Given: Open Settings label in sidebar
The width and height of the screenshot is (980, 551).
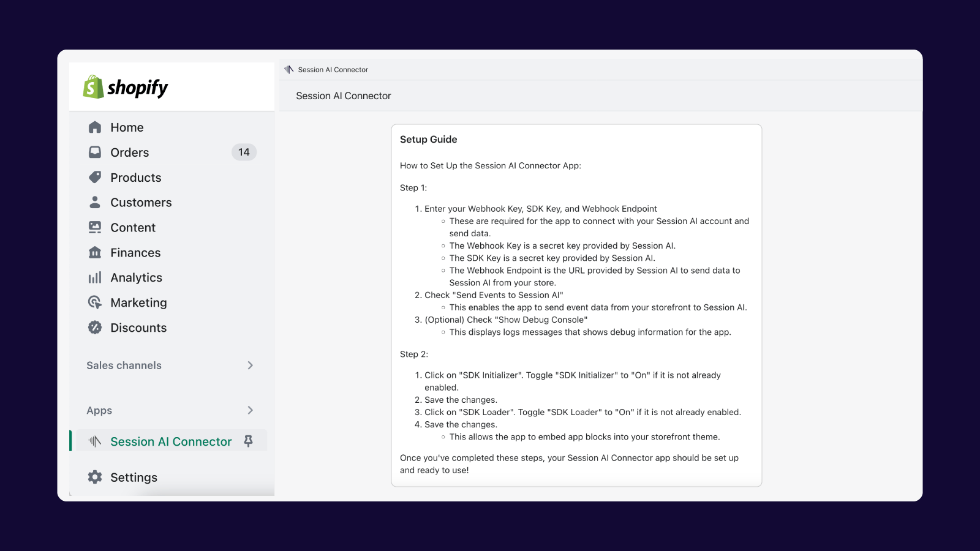Looking at the screenshot, I should click(134, 478).
